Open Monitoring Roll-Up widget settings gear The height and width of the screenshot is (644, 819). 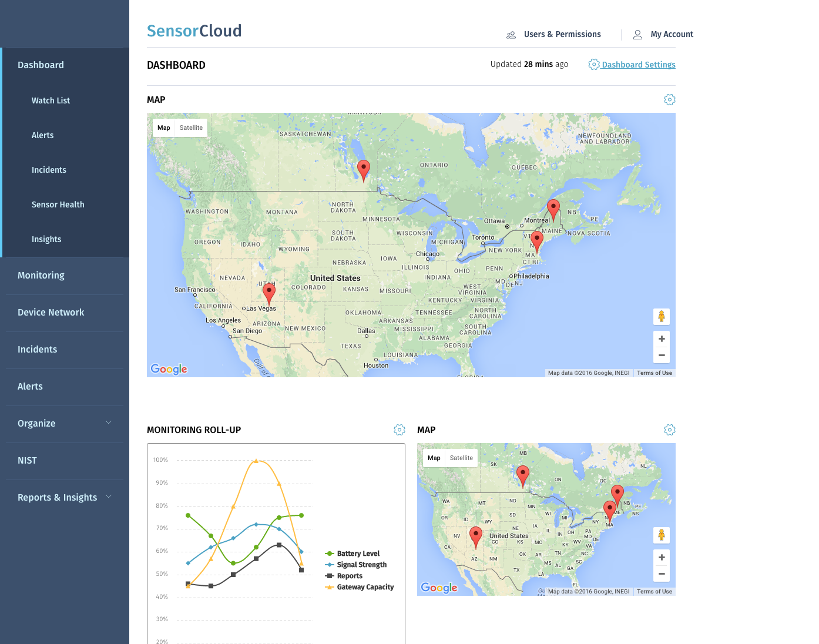pyautogui.click(x=400, y=430)
